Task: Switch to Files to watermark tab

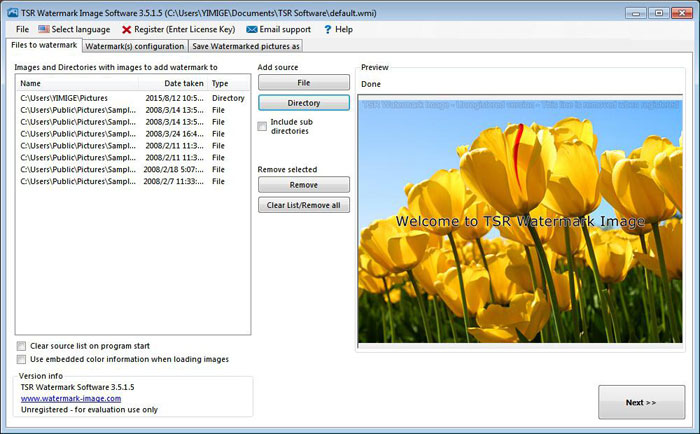Action: tap(44, 45)
